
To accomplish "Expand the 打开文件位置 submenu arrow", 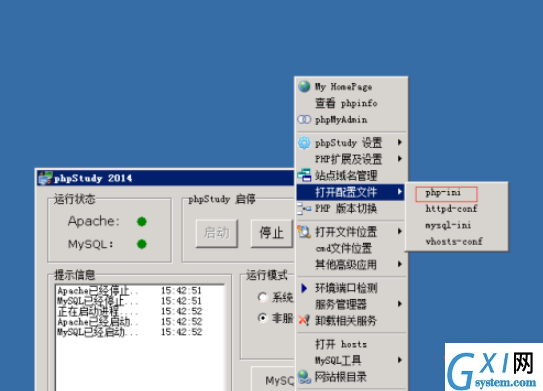I will coord(400,231).
